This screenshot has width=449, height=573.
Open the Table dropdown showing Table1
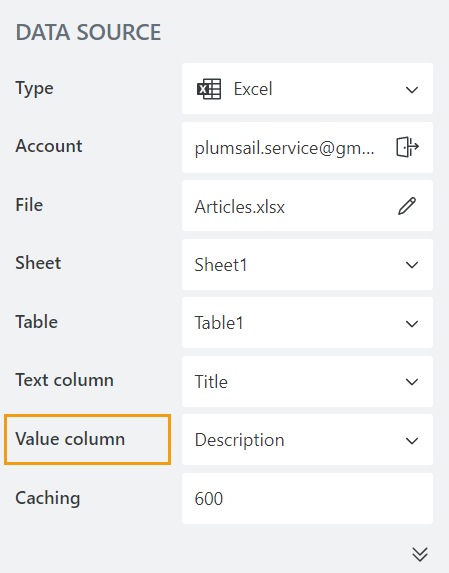click(307, 323)
